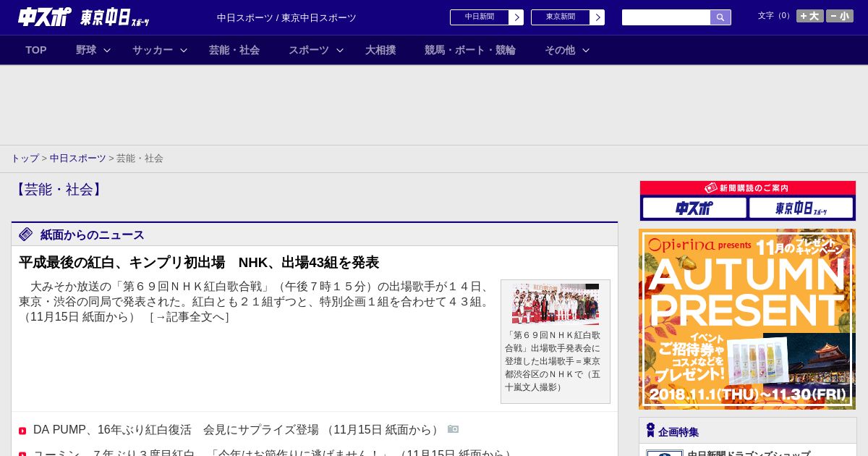Click the トップ breadcrumb link
868x456 pixels.
[x=25, y=158]
